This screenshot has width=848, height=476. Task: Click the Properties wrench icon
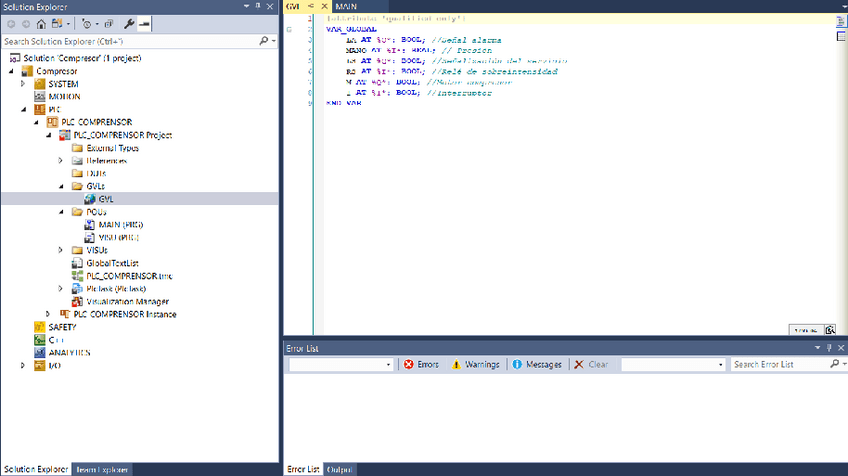coord(130,22)
